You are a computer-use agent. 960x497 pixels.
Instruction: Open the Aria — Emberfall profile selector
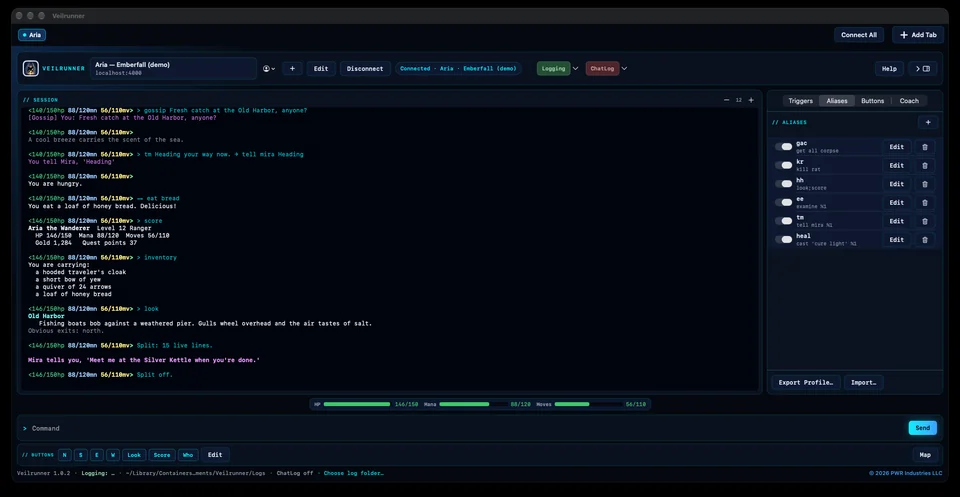point(173,69)
